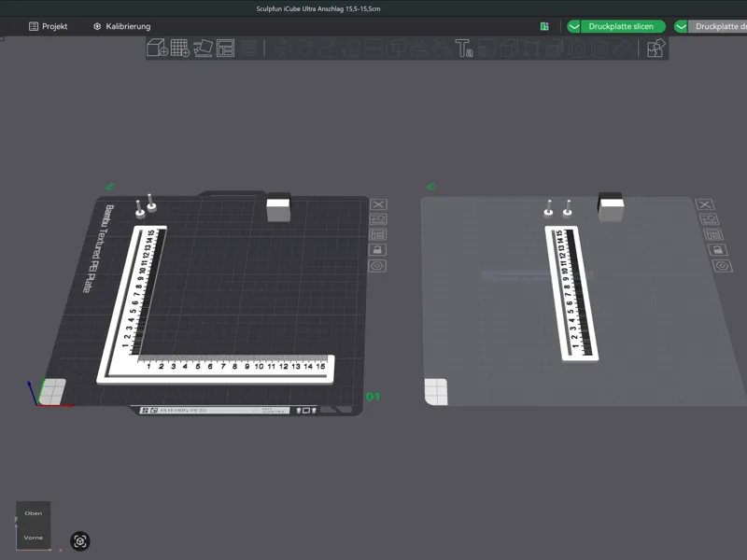Click the Bambu Textured PEI Plate label
The height and width of the screenshot is (560, 747).
tap(98, 248)
